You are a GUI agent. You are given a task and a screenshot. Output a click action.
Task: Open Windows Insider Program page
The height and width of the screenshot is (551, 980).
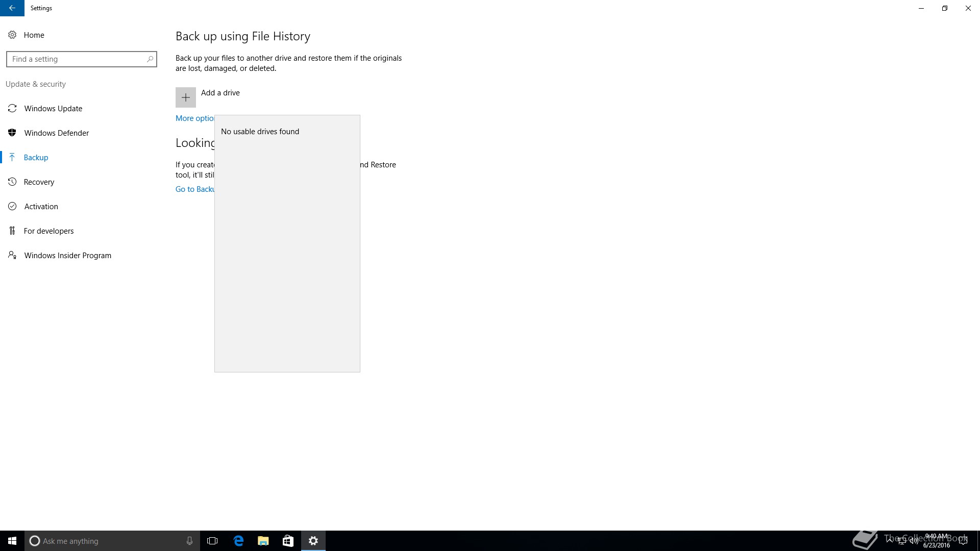click(67, 256)
